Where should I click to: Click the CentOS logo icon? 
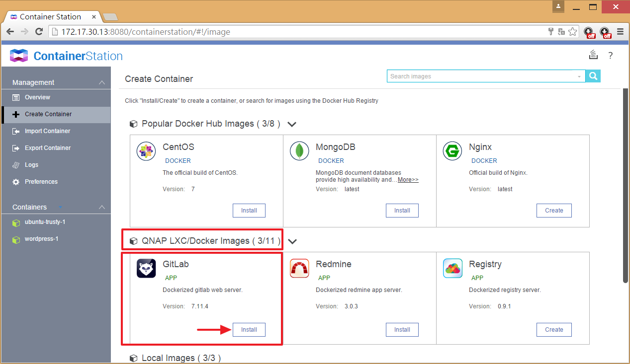tap(146, 151)
